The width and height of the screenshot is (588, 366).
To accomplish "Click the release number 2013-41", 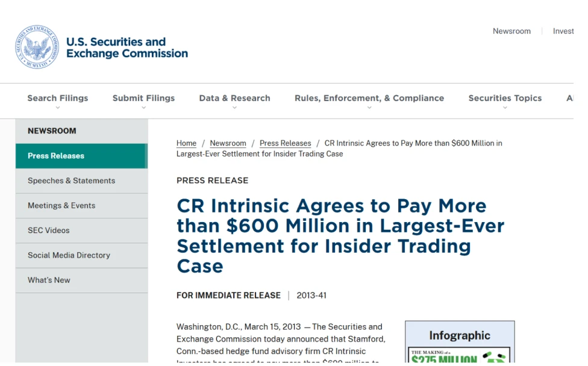I will click(x=311, y=296).
